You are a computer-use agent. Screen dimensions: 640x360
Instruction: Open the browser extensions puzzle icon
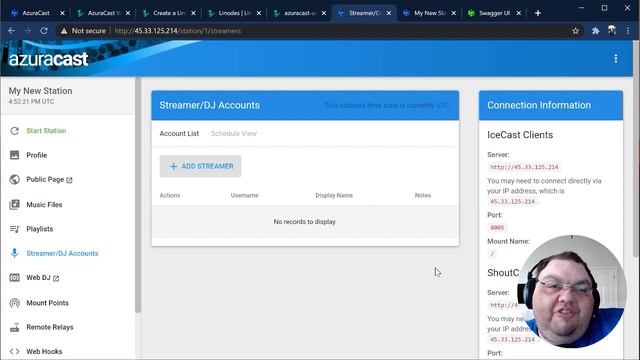point(596,31)
